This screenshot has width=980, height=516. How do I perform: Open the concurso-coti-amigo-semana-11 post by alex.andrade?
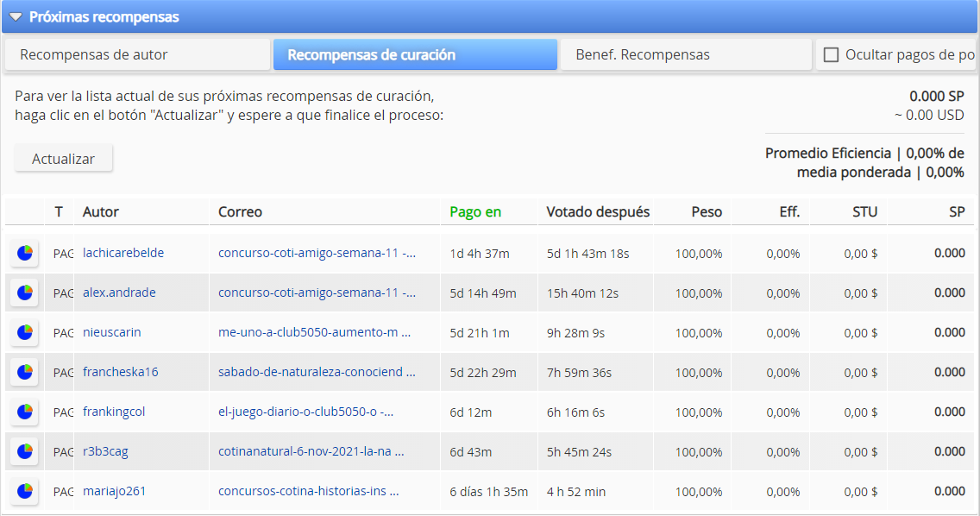coord(317,293)
